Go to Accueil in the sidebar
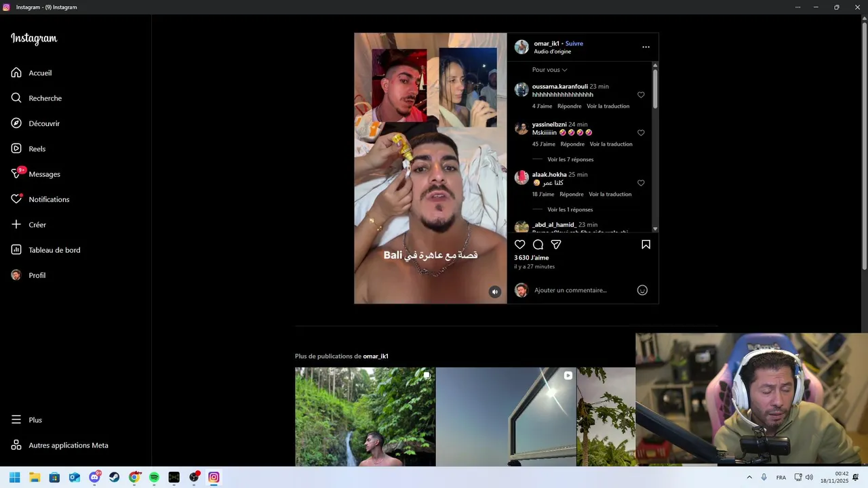868x488 pixels. (40, 73)
